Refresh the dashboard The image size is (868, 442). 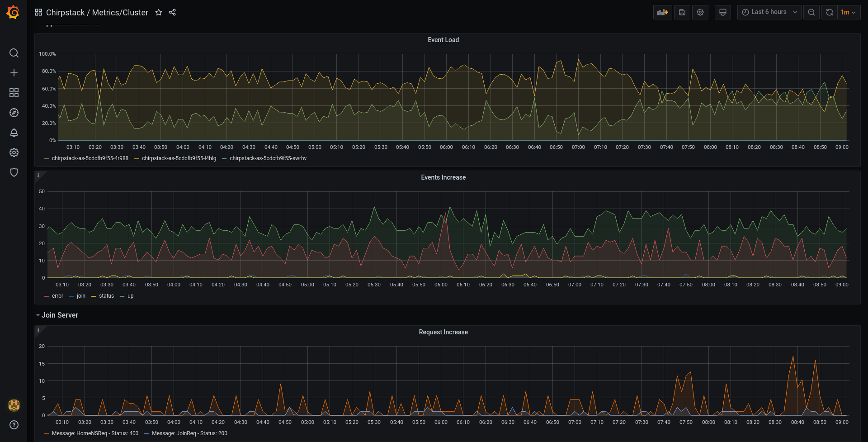click(x=830, y=12)
